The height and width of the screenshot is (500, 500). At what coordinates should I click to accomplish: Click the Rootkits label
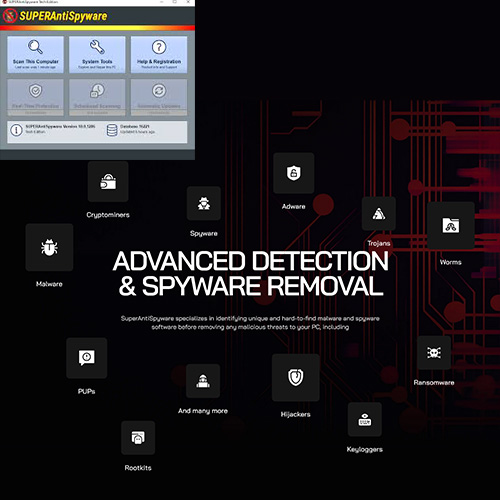138,468
